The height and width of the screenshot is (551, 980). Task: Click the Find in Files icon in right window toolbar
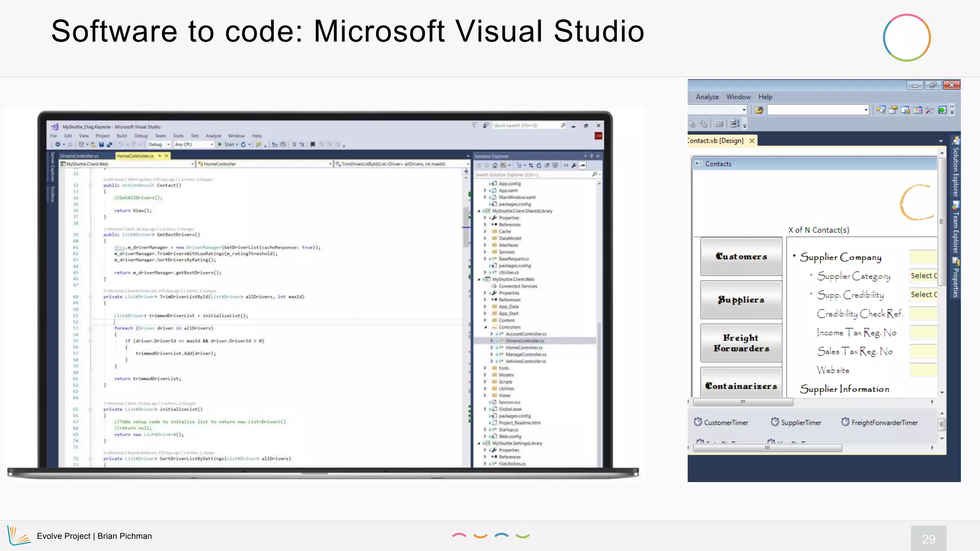(881, 110)
